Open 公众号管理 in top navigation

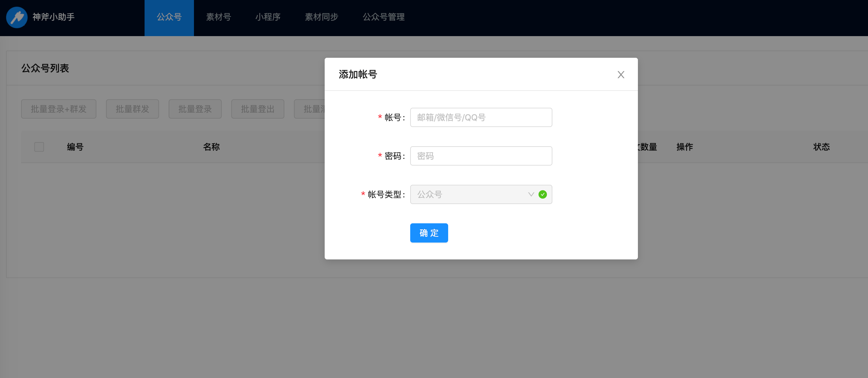383,17
